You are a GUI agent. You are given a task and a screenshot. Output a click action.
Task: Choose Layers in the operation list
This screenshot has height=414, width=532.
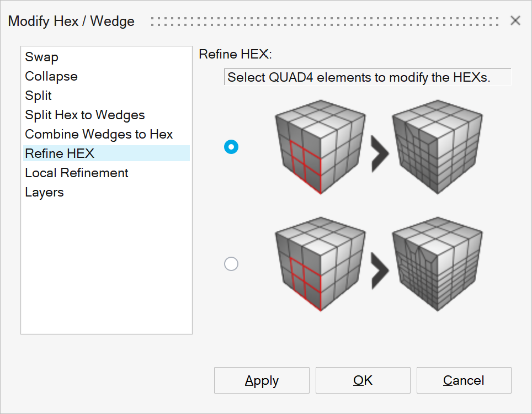pos(44,192)
